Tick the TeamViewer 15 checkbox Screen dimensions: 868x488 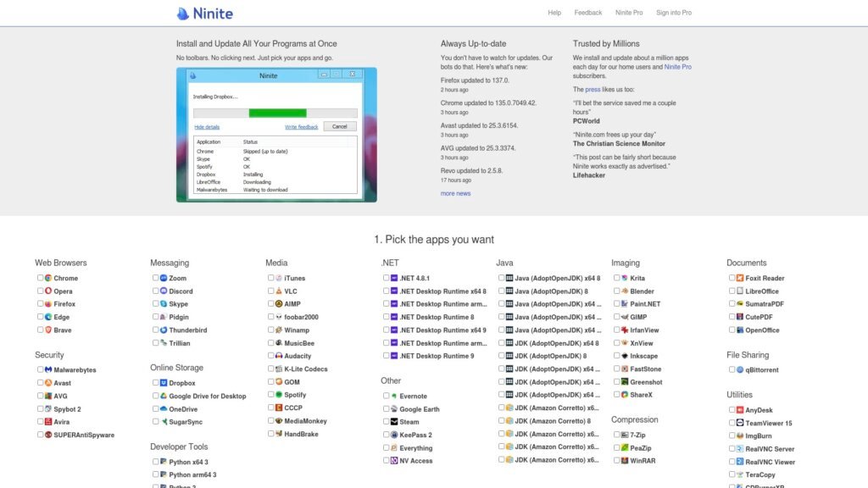click(732, 423)
